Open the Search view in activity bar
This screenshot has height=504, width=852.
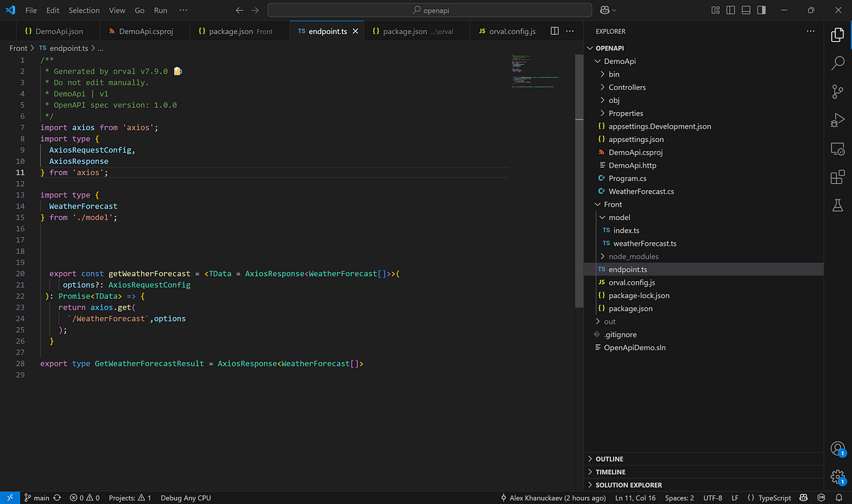tap(838, 63)
